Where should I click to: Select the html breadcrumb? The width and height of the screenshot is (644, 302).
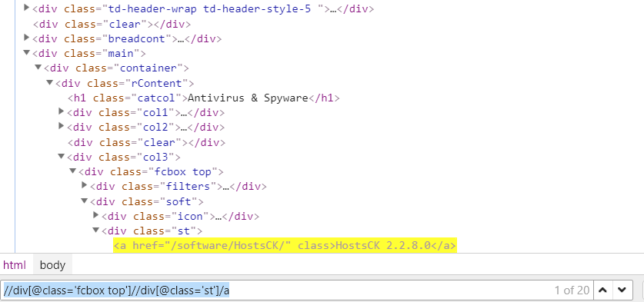click(x=15, y=265)
